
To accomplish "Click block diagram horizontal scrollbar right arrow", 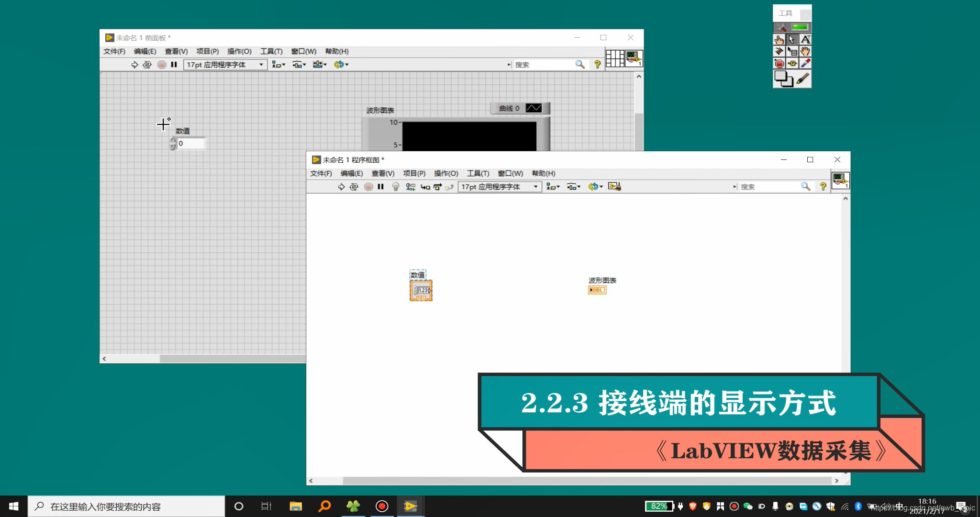I will coord(836,481).
